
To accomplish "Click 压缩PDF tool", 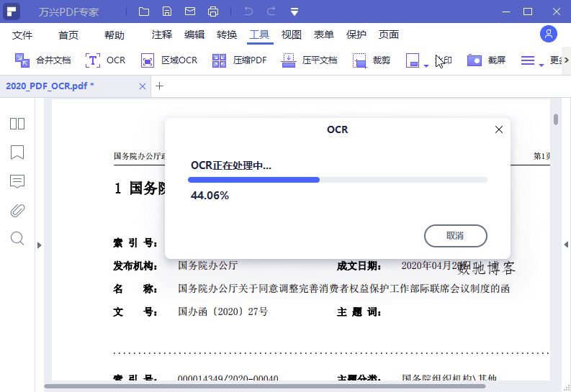I will 239,60.
